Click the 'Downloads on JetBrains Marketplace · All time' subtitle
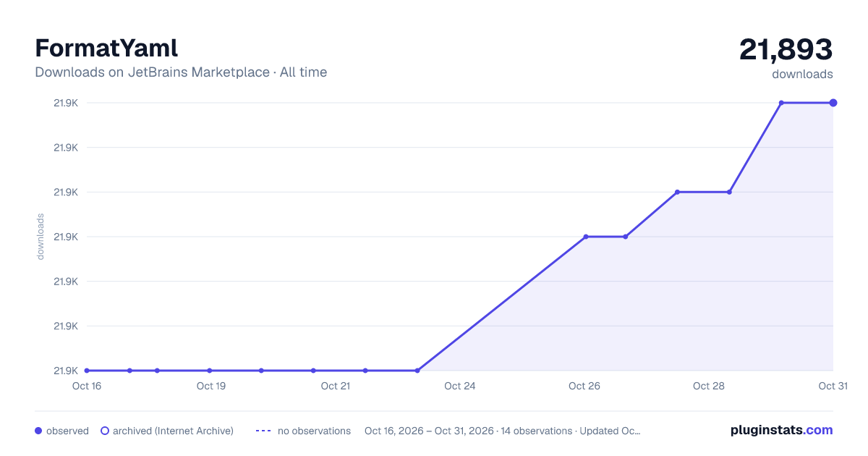Image resolution: width=868 pixels, height=456 pixels. click(x=181, y=72)
